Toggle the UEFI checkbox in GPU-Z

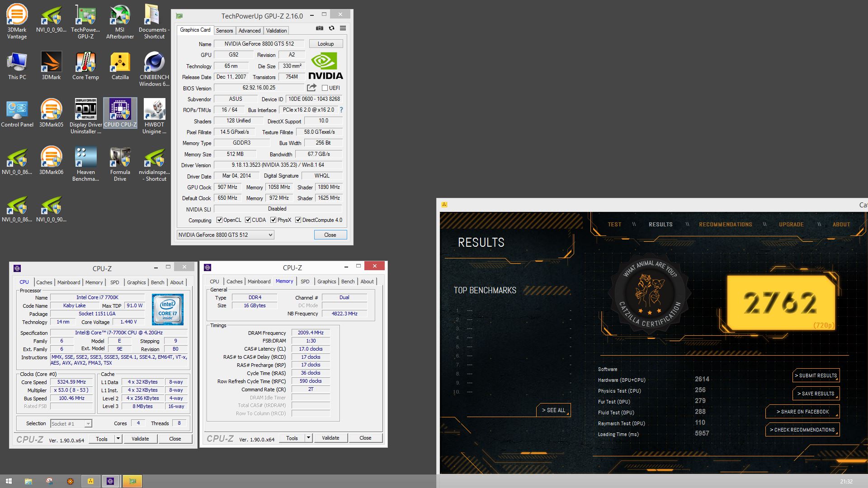coord(325,88)
